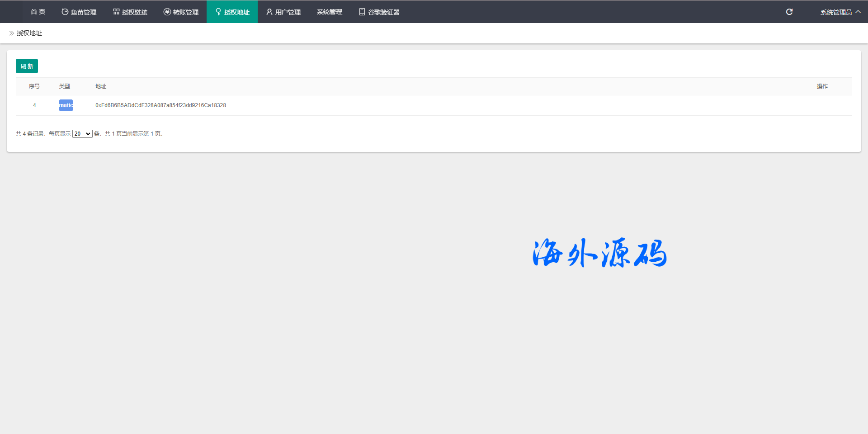Go to the 首页 tab

tap(38, 12)
